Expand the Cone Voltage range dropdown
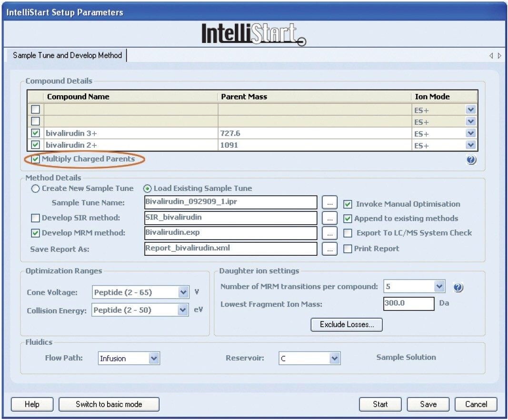 tap(183, 292)
